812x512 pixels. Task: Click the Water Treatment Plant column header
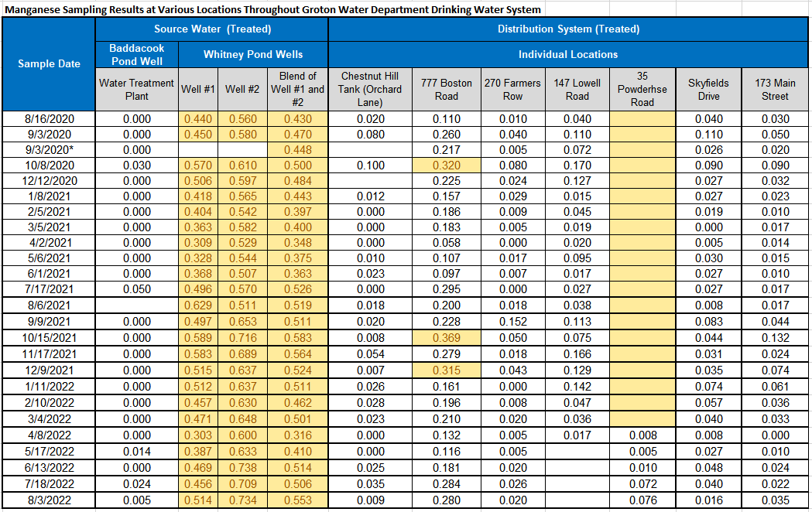click(136, 89)
